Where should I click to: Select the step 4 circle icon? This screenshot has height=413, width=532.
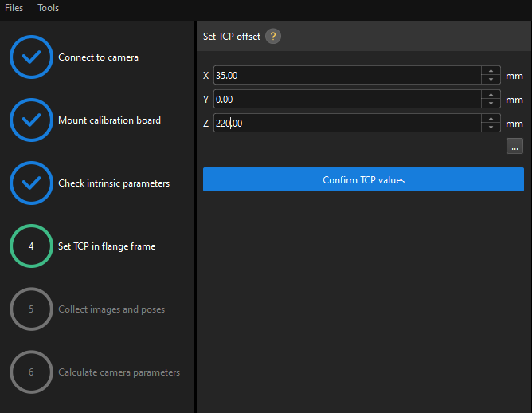click(x=31, y=246)
